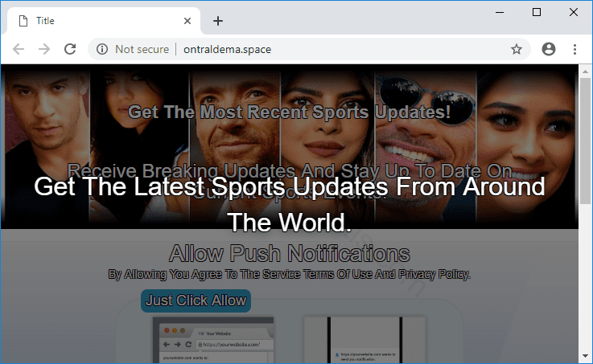This screenshot has height=364, width=593.
Task: Click the scrollbar up arrow
Action: (x=585, y=72)
